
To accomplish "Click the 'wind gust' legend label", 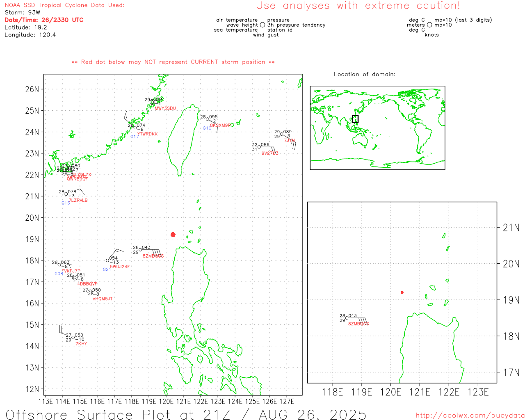I will 266,35.
